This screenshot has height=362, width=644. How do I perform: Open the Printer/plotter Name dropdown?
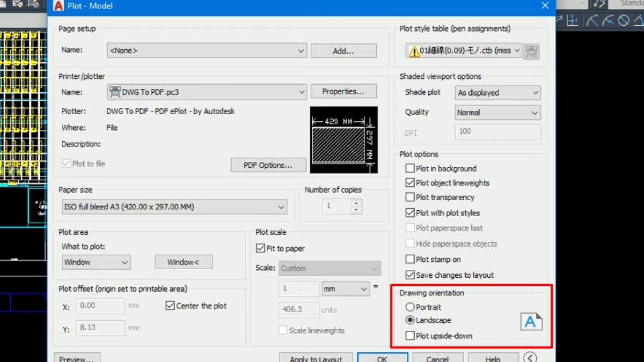207,92
